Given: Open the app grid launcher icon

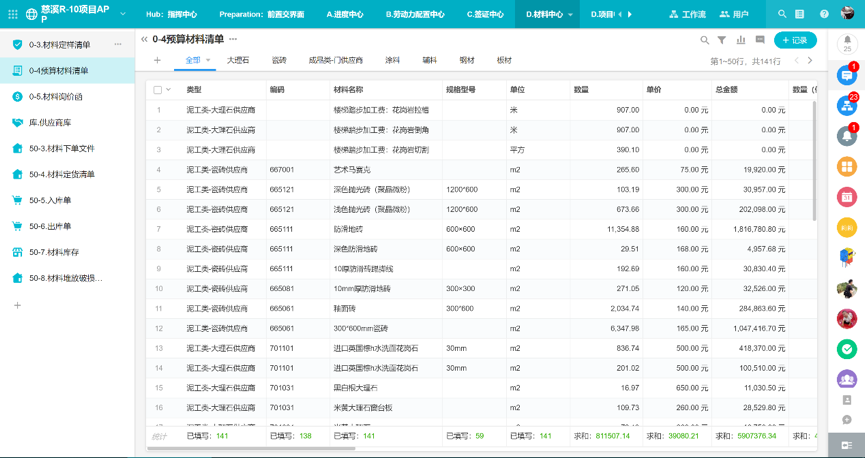Looking at the screenshot, I should (12, 14).
